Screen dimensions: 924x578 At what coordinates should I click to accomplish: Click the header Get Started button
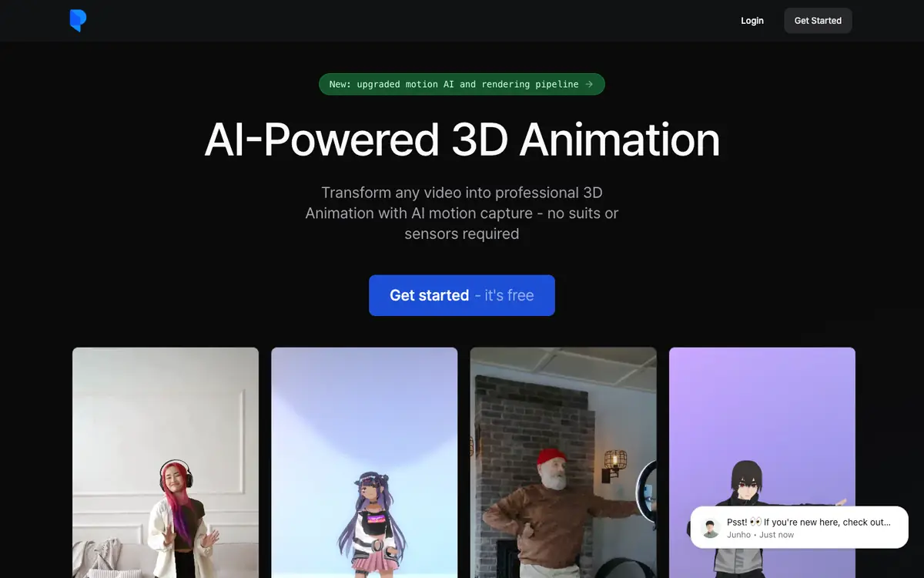pyautogui.click(x=818, y=21)
